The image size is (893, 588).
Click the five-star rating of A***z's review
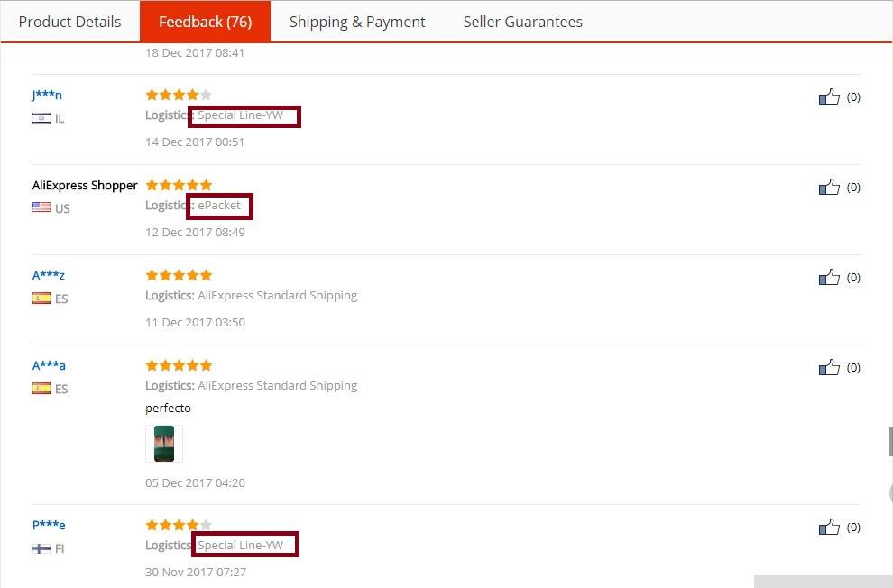coord(179,275)
